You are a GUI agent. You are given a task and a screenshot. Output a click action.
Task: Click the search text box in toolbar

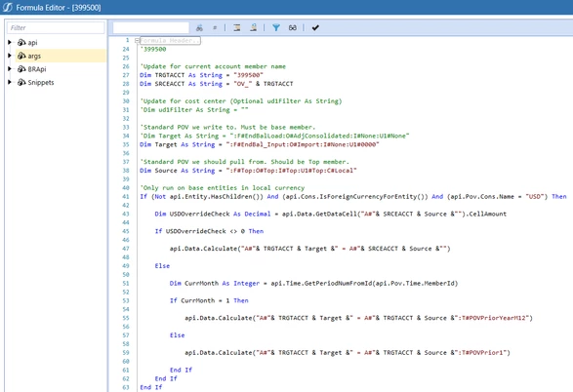151,27
